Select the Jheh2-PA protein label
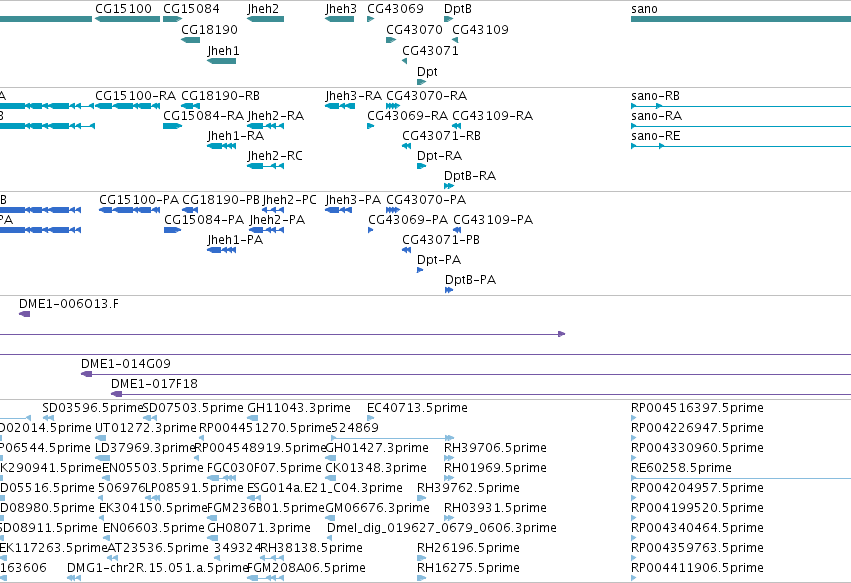 pos(277,220)
